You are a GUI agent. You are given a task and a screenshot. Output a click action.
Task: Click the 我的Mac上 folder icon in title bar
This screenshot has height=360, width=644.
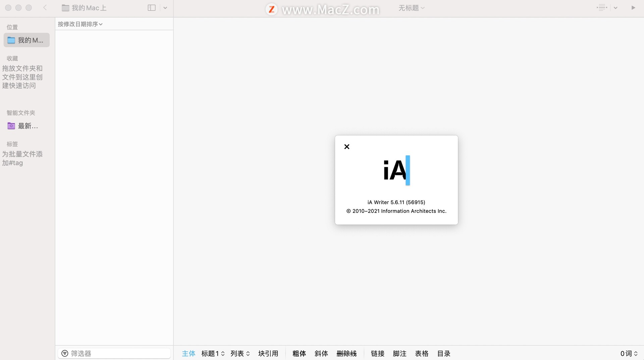65,8
